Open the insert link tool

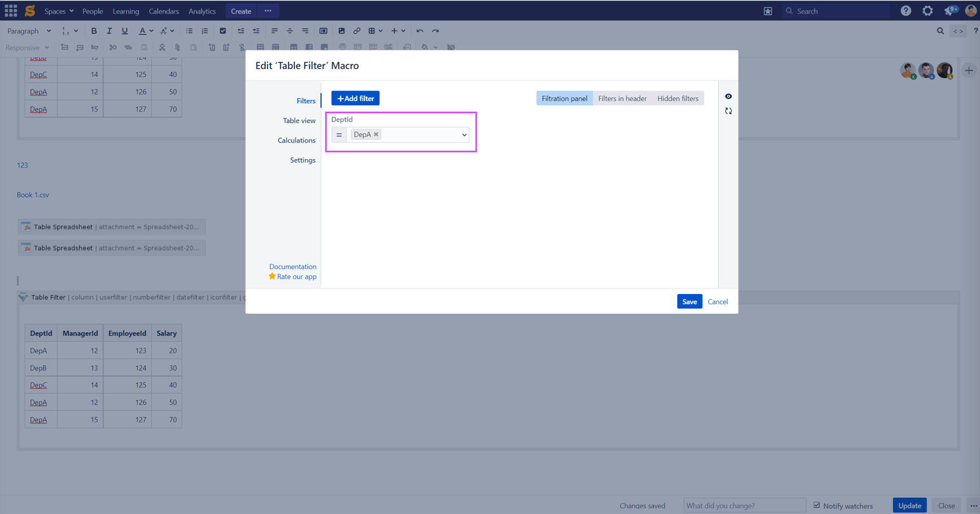pos(357,31)
